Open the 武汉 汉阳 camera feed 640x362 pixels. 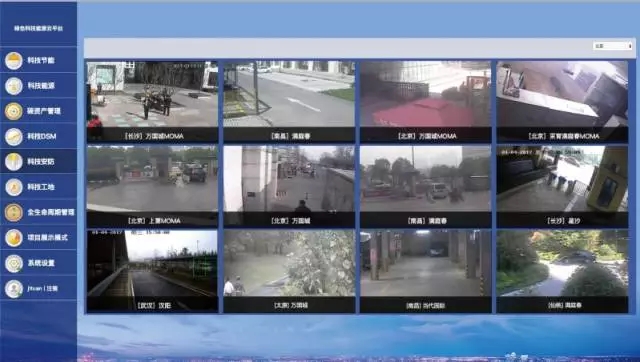[152, 271]
